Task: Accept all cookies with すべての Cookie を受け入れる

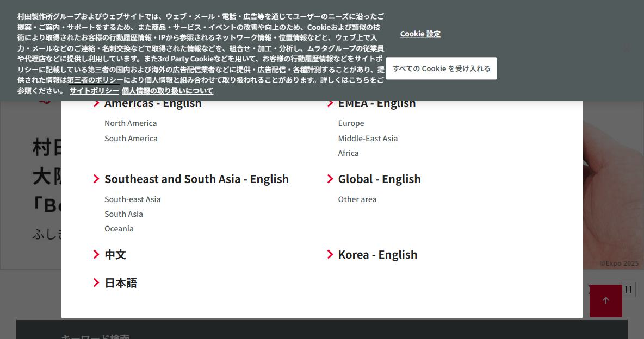Action: (441, 68)
